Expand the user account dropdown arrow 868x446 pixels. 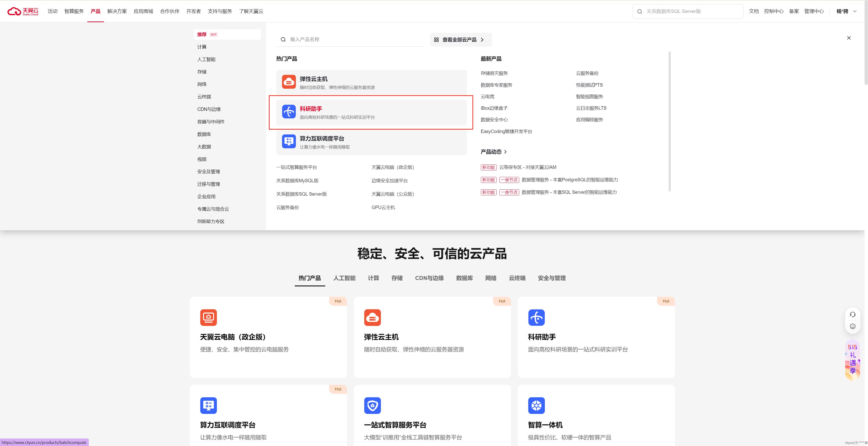coord(855,12)
